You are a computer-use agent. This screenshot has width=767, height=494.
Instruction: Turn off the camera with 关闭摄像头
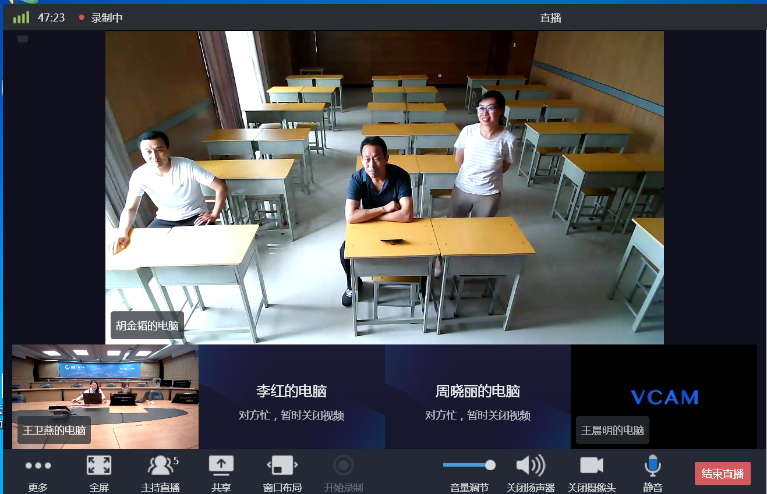[592, 466]
